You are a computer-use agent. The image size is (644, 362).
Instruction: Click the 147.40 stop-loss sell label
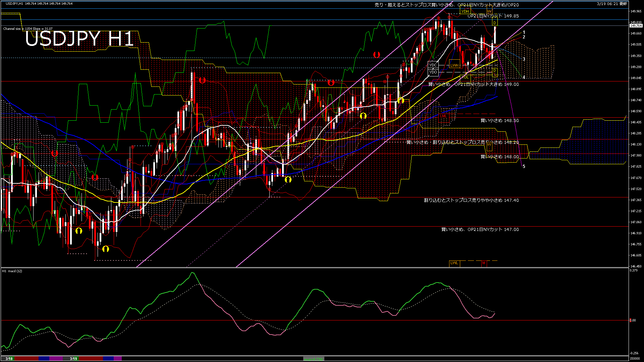tap(471, 200)
